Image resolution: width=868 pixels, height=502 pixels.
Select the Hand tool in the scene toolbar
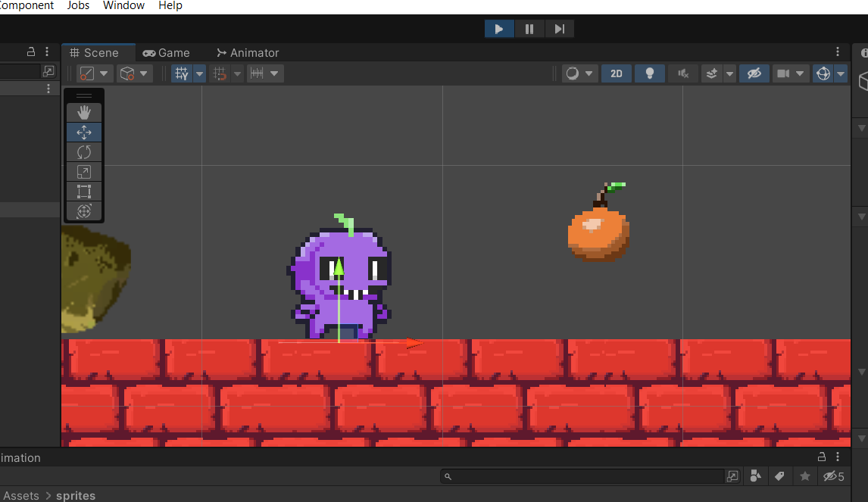83,112
